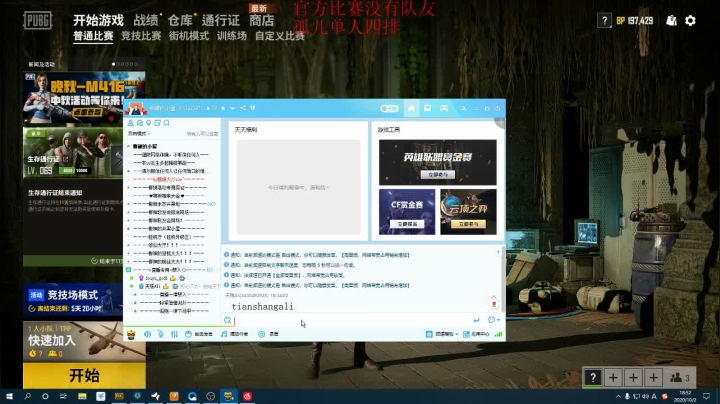Click 英雄联盟赏金赛 banner
The width and height of the screenshot is (720, 404).
pyautogui.click(x=438, y=162)
